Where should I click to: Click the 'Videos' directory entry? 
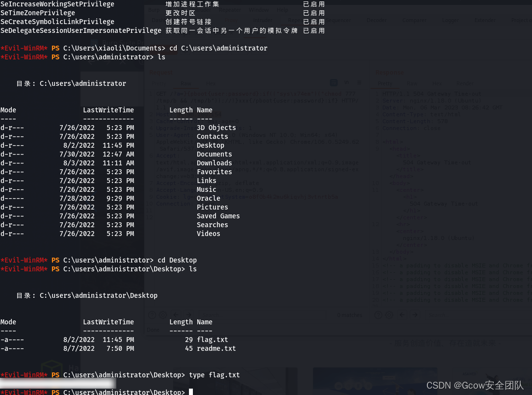click(208, 234)
